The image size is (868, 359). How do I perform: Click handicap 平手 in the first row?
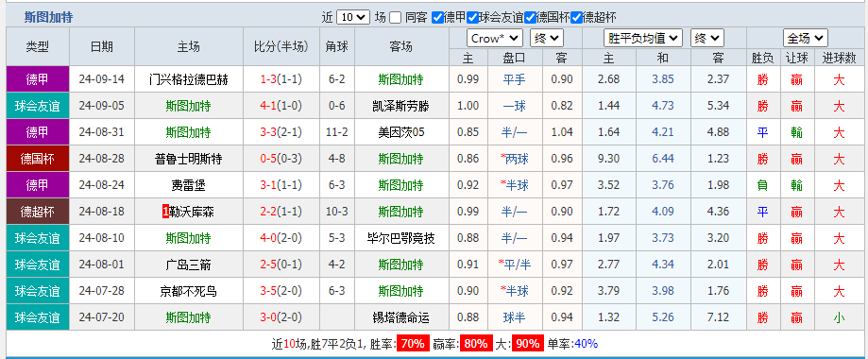pyautogui.click(x=515, y=79)
